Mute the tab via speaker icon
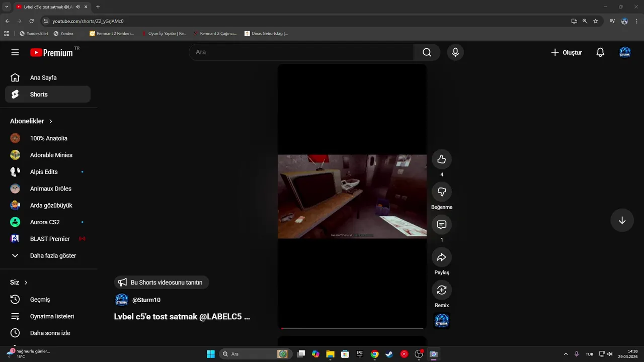The height and width of the screenshot is (362, 644). pos(78,7)
